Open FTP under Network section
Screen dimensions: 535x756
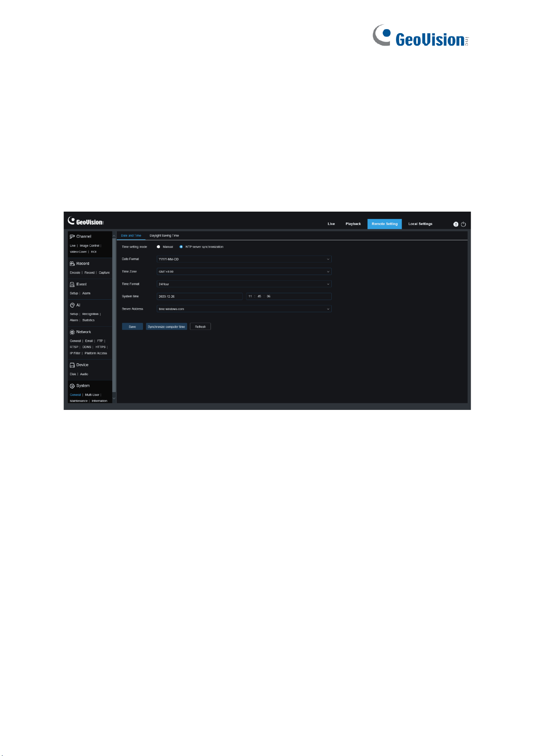(100, 341)
